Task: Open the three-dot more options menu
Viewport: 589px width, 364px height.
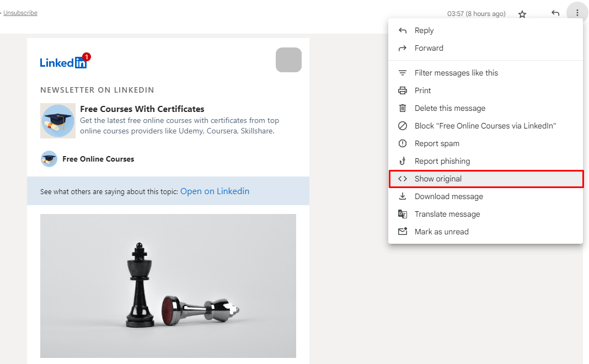Action: (577, 12)
